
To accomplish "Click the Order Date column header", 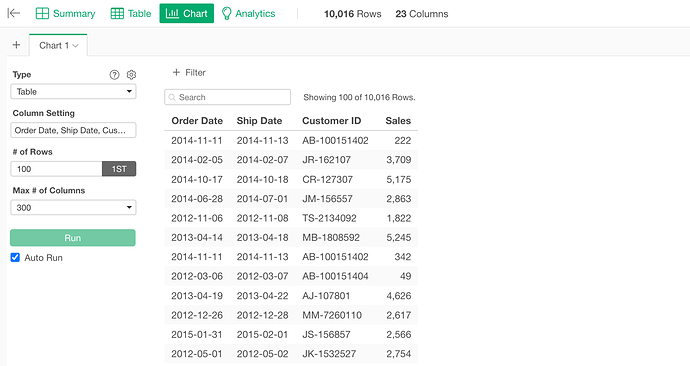I will [x=197, y=121].
